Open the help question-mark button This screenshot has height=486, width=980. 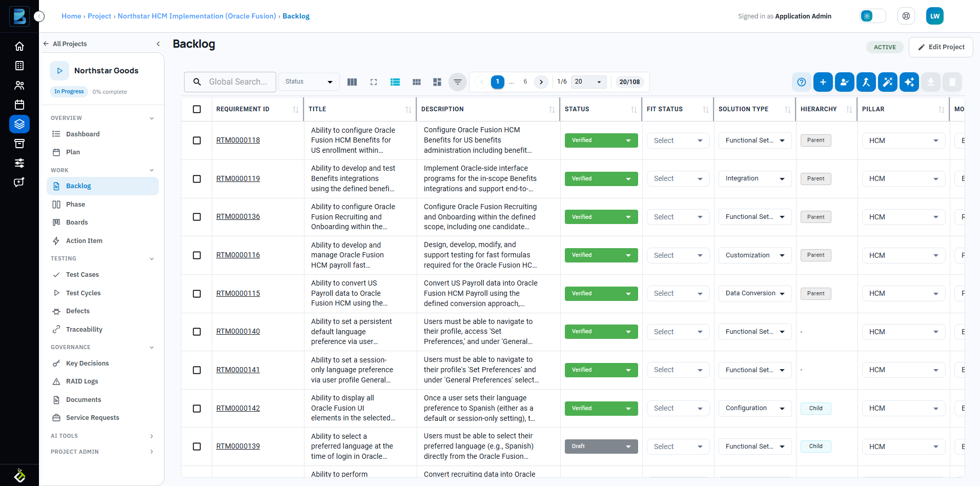click(802, 82)
